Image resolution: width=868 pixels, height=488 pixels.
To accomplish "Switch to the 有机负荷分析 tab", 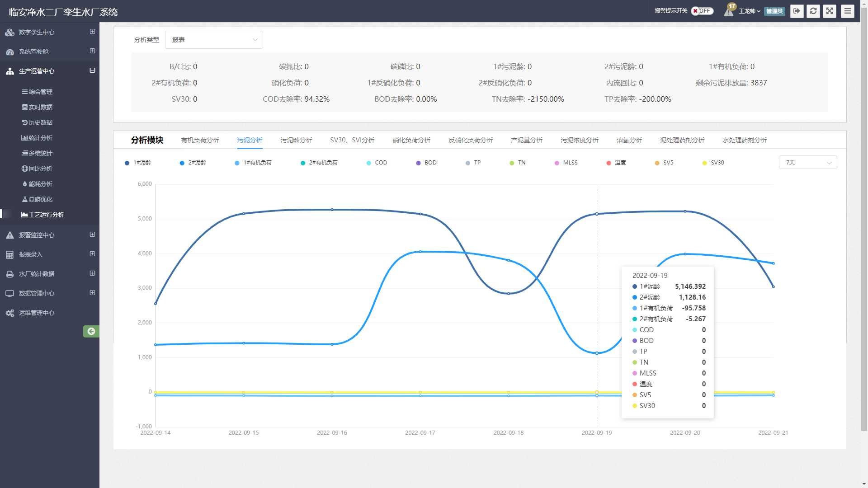I will click(200, 140).
